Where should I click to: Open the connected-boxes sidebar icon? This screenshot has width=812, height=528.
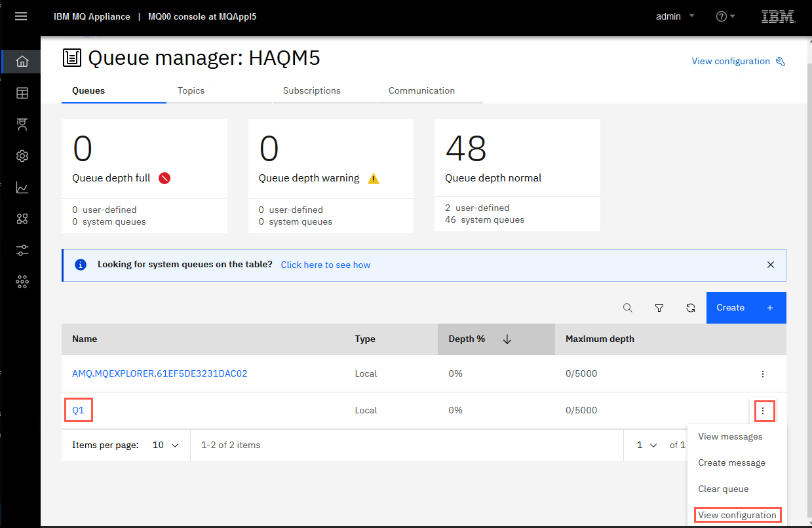point(22,219)
